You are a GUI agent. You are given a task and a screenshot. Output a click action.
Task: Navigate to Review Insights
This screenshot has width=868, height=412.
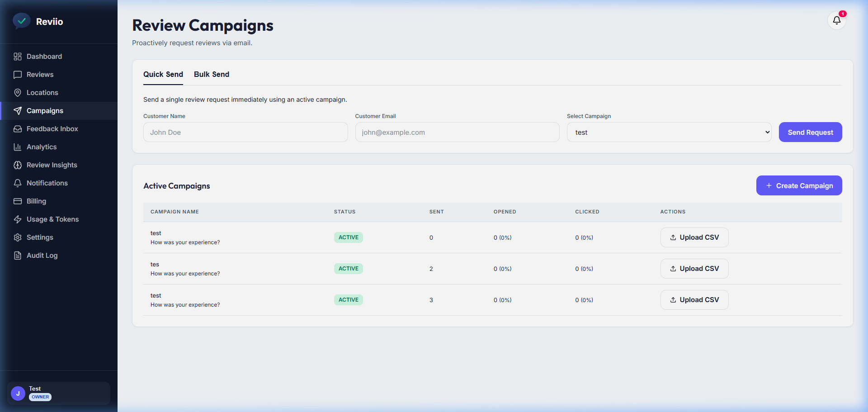pos(59,165)
